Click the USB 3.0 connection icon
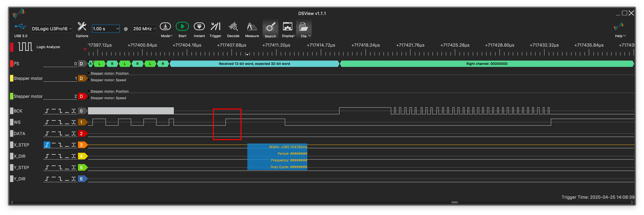Viewport: 644px width, 215px height. click(20, 26)
